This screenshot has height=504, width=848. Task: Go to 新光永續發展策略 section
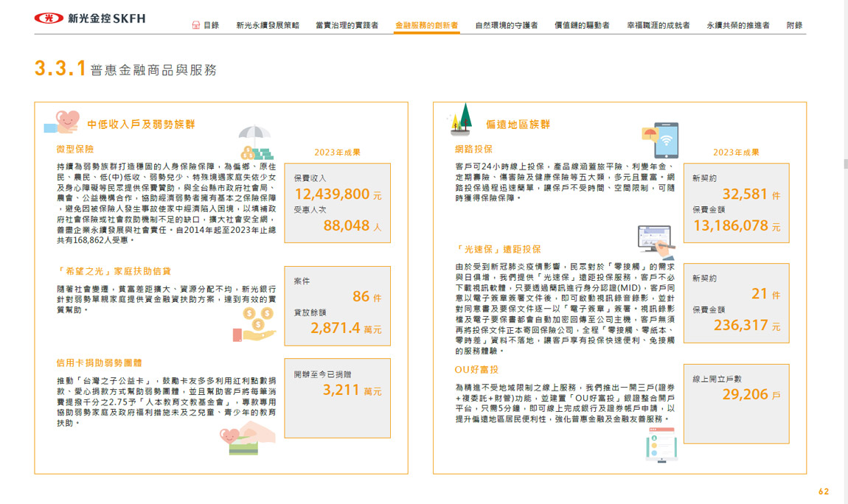pos(268,25)
